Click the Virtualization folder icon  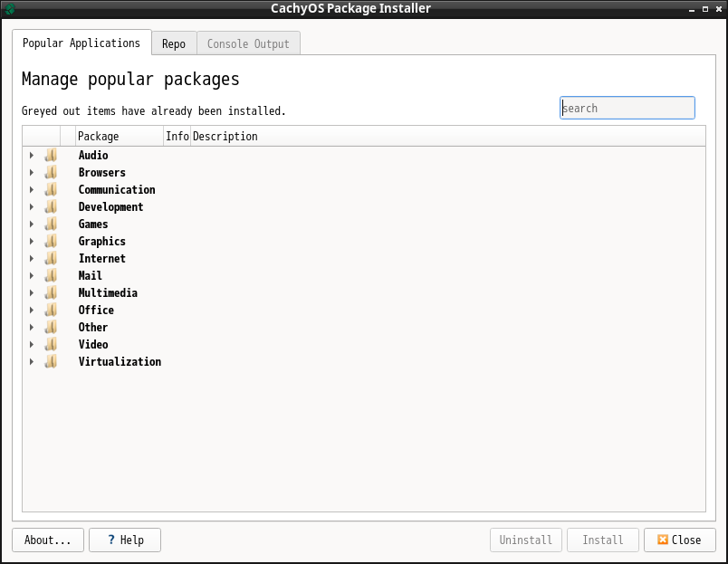coord(51,362)
